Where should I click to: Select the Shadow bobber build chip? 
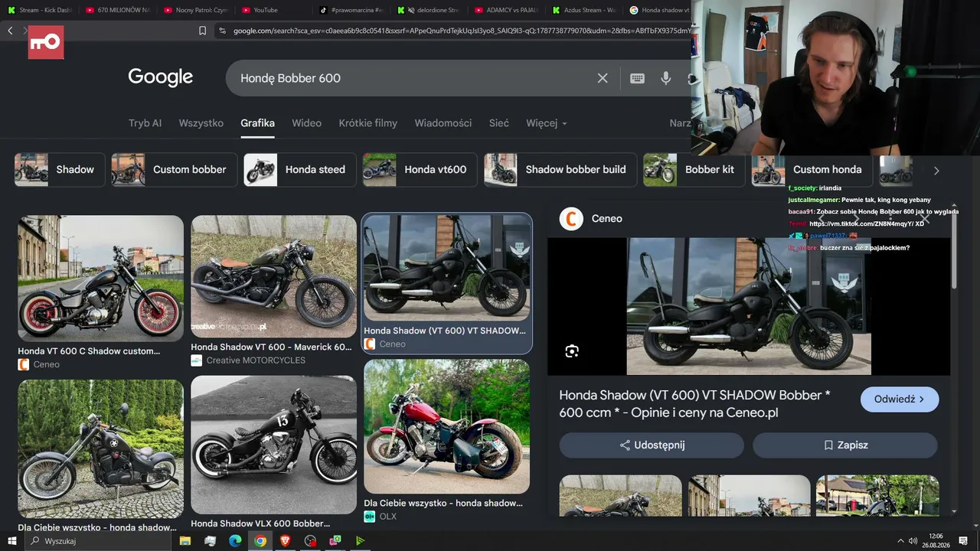[x=560, y=170]
